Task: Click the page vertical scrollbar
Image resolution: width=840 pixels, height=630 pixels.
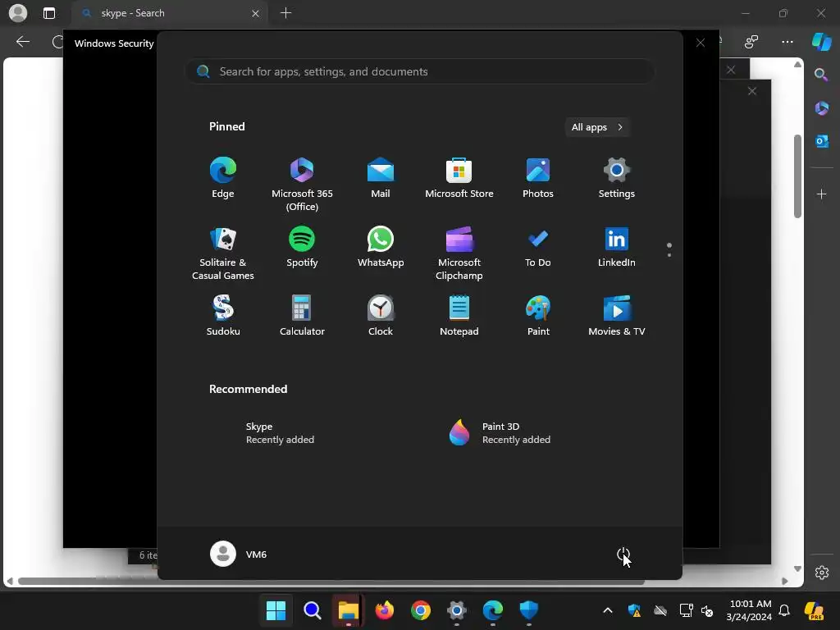Action: [797, 176]
